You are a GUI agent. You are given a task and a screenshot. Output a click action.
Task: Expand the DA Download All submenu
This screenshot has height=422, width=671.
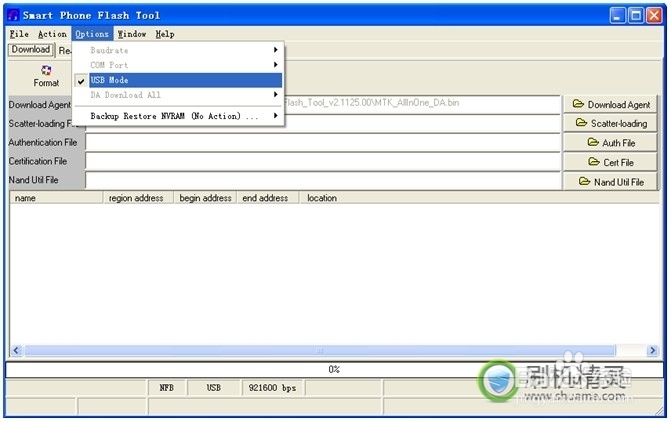pyautogui.click(x=178, y=95)
